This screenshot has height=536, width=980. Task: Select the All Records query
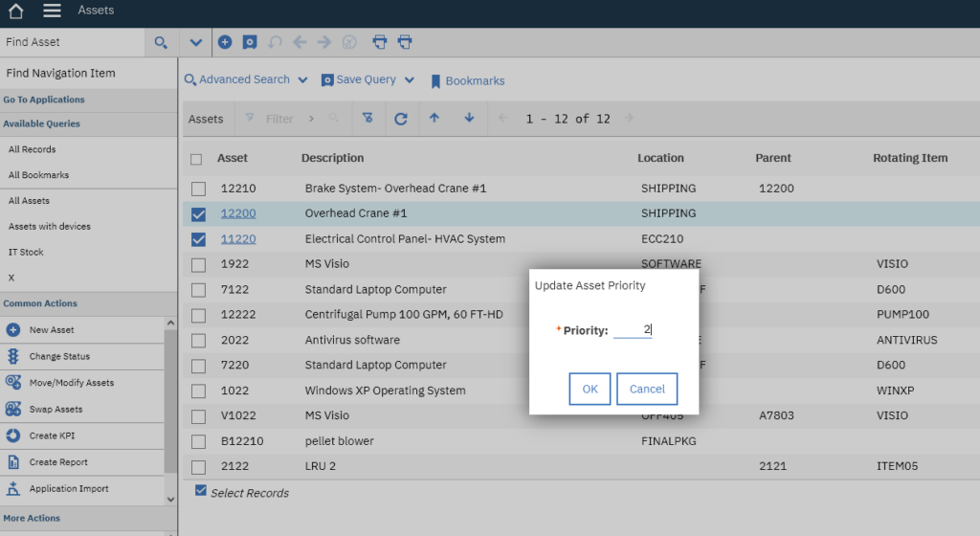click(x=32, y=149)
